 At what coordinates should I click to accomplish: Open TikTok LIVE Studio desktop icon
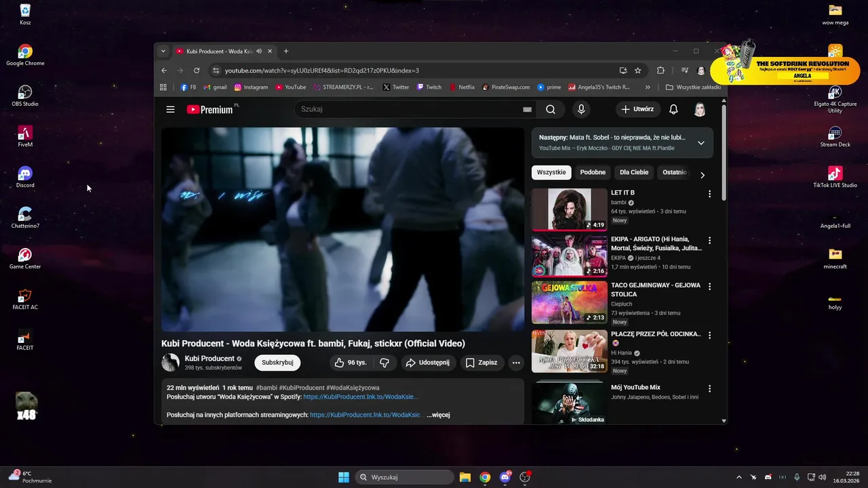[835, 177]
